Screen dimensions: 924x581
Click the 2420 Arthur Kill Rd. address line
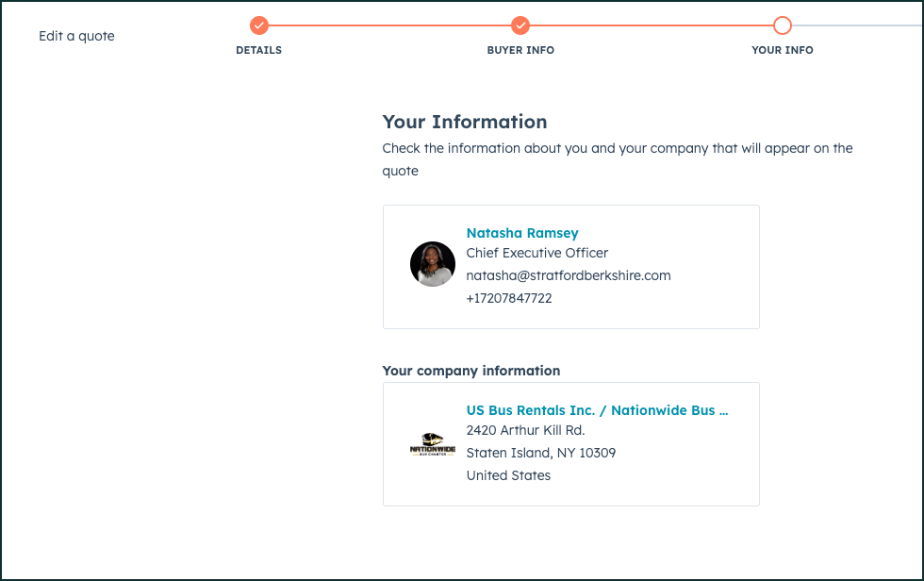[x=525, y=430]
